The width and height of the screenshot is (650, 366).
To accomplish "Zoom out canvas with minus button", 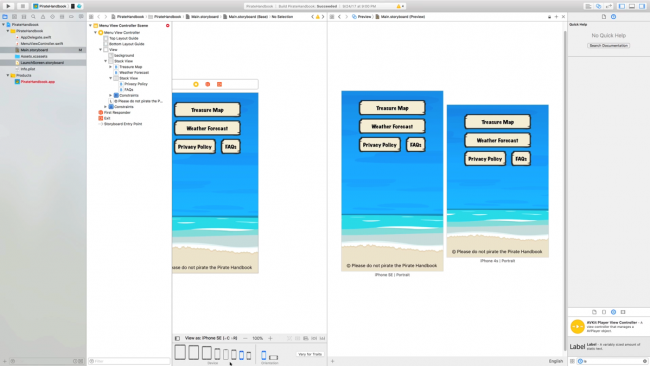I will [x=245, y=339].
